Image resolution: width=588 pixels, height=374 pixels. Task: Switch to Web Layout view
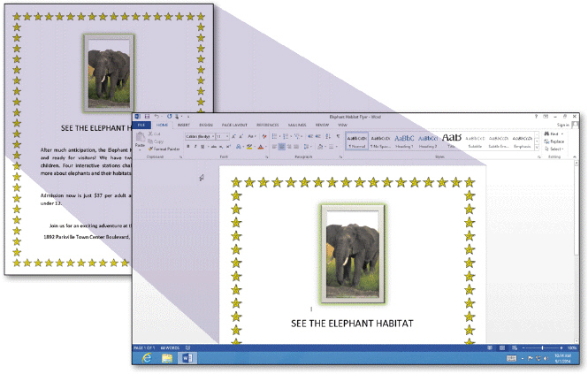[x=515, y=348]
